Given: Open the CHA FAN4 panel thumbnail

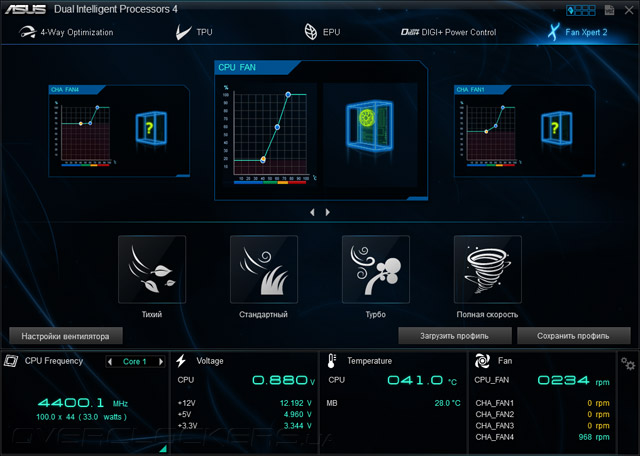Looking at the screenshot, I should pos(119,131).
